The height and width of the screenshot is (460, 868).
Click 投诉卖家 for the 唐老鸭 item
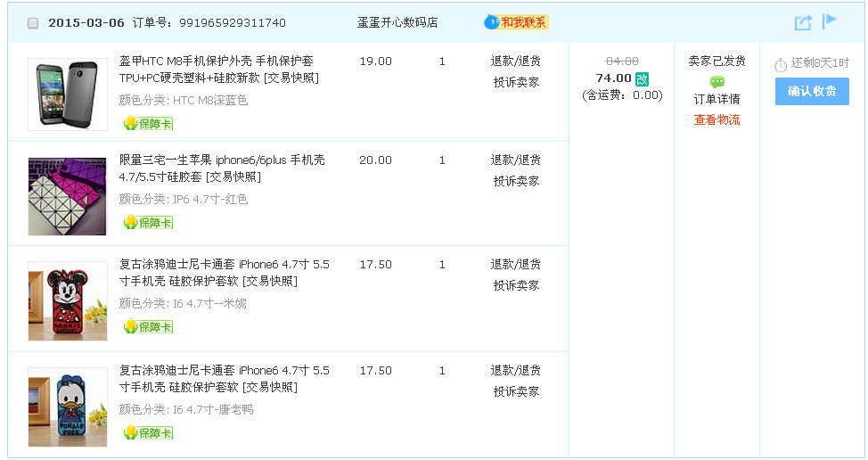[x=516, y=391]
